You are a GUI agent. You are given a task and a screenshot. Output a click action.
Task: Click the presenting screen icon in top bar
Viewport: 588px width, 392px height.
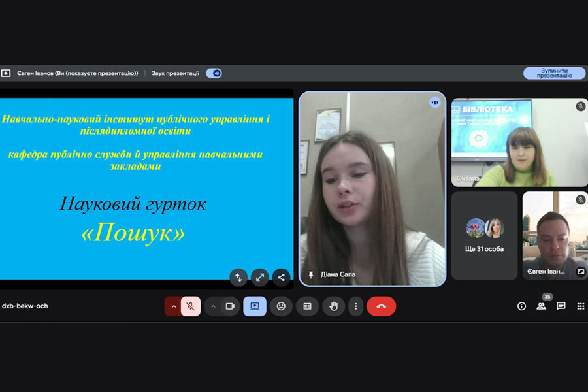[x=6, y=73]
